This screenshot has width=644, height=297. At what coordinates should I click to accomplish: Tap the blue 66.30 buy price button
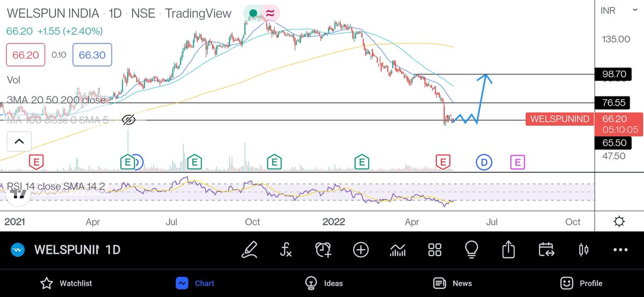point(92,55)
